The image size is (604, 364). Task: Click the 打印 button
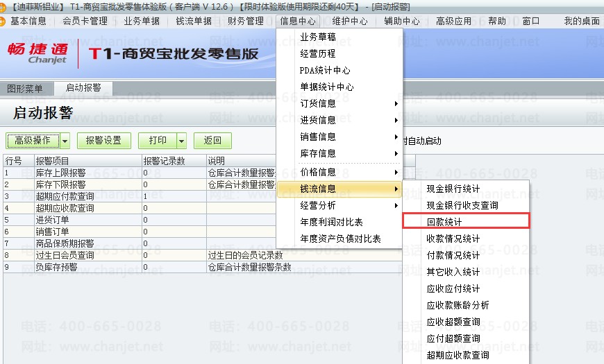158,141
